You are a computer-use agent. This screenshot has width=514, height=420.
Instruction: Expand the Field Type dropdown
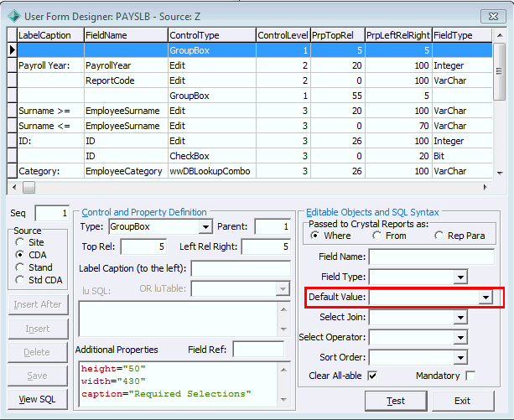[x=460, y=277]
